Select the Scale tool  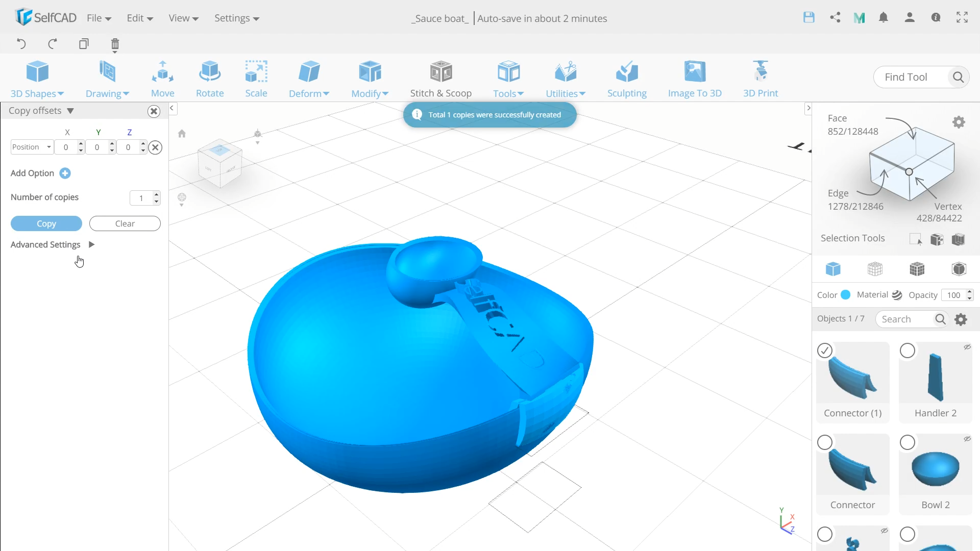[x=256, y=79]
